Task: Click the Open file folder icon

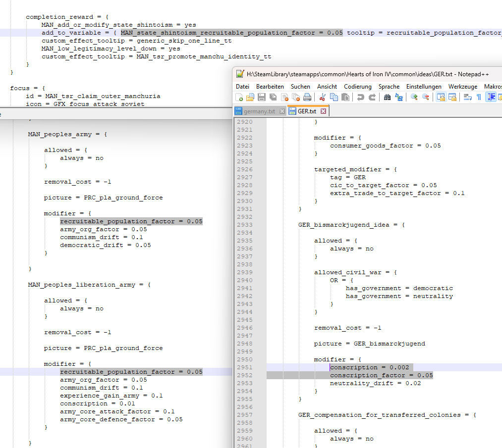Action: [x=250, y=97]
